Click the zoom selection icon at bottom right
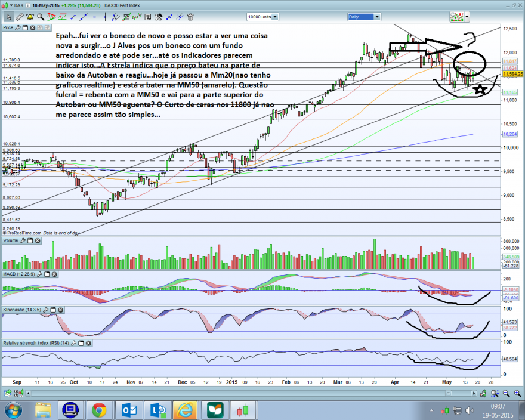The width and height of the screenshot is (525, 420). pos(495,393)
